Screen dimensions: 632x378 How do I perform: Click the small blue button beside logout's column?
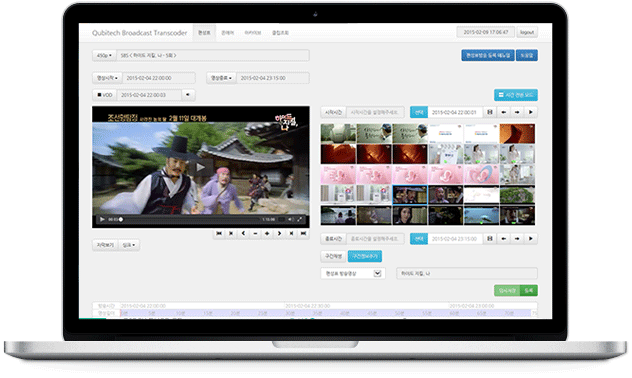(x=526, y=55)
